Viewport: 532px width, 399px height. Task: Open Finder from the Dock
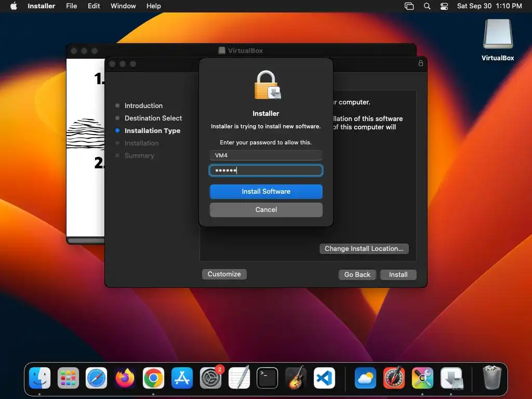click(39, 378)
